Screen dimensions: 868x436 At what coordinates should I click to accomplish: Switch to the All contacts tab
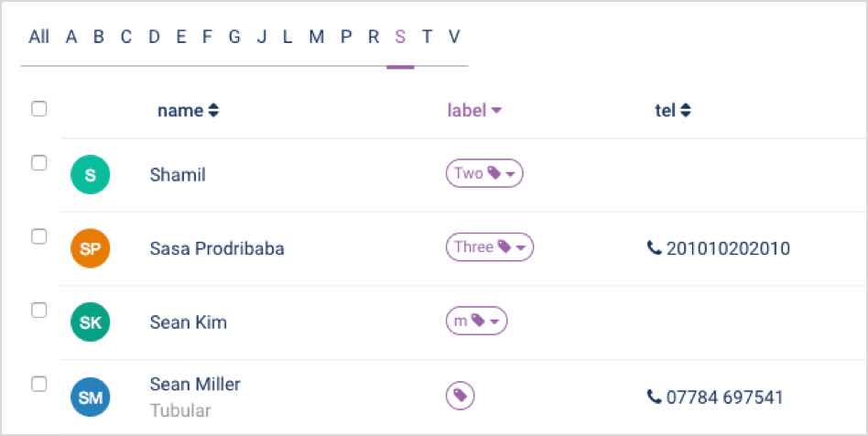tap(38, 38)
